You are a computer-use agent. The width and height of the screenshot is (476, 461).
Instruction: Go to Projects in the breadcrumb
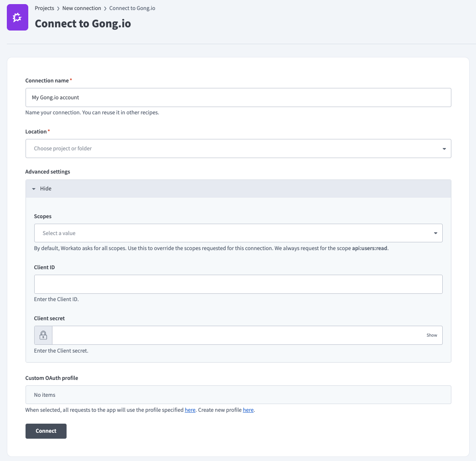click(x=44, y=8)
